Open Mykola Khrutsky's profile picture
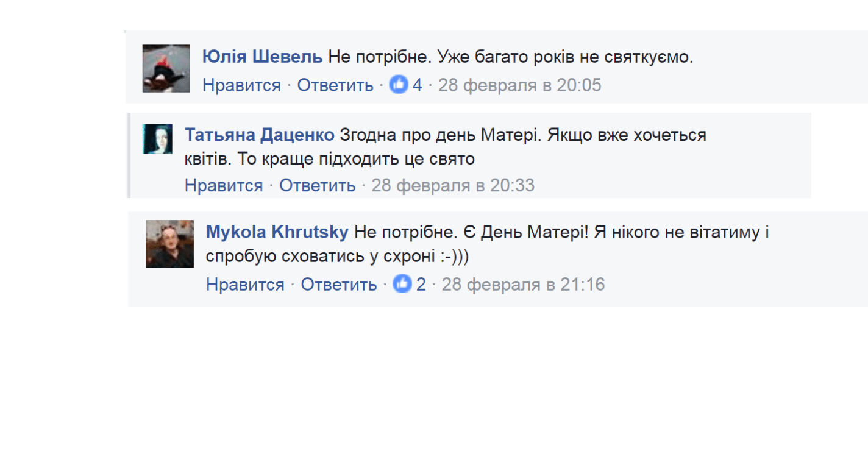868x468 pixels. [x=170, y=244]
